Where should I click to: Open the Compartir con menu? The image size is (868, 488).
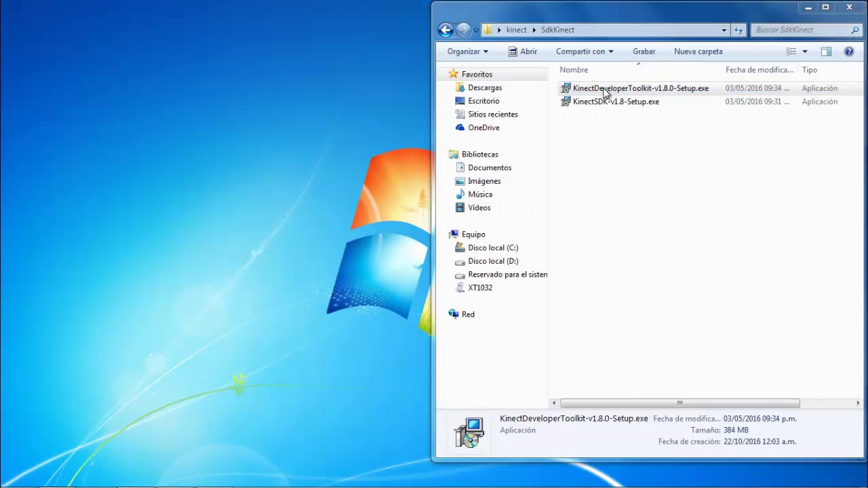pos(585,52)
